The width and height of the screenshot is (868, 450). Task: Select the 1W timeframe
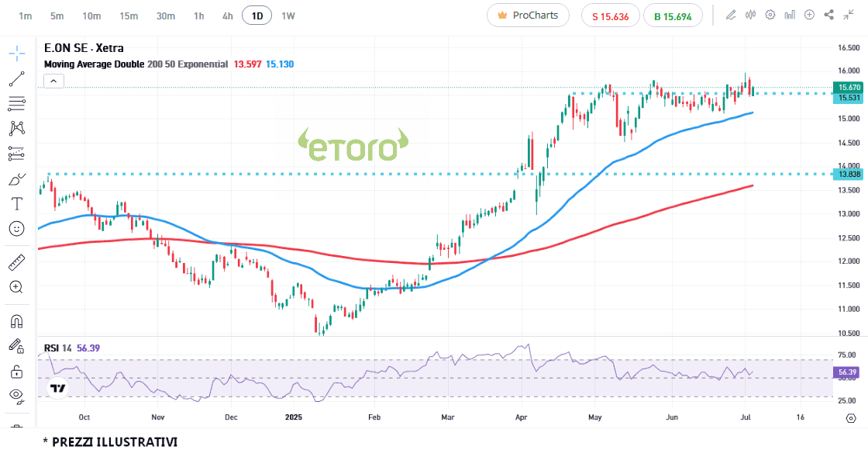pos(288,16)
